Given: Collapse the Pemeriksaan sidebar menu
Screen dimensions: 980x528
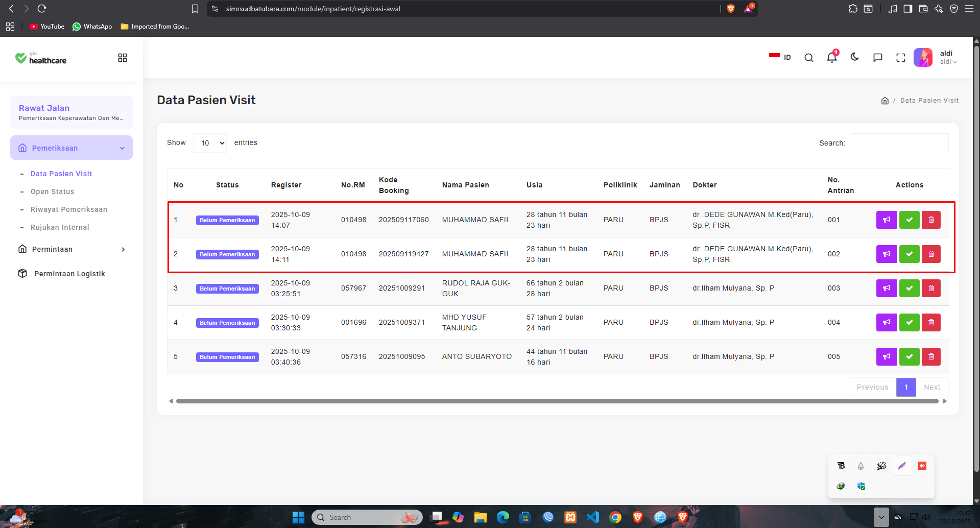Looking at the screenshot, I should pos(71,148).
